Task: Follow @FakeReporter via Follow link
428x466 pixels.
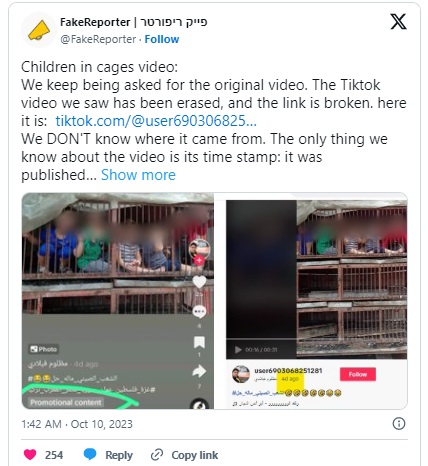Action: pyautogui.click(x=162, y=39)
